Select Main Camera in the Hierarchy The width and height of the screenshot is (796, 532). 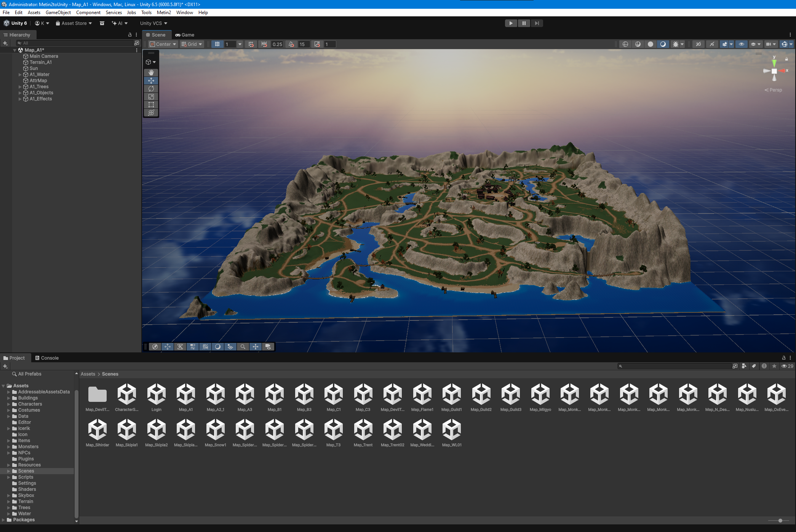coord(44,56)
